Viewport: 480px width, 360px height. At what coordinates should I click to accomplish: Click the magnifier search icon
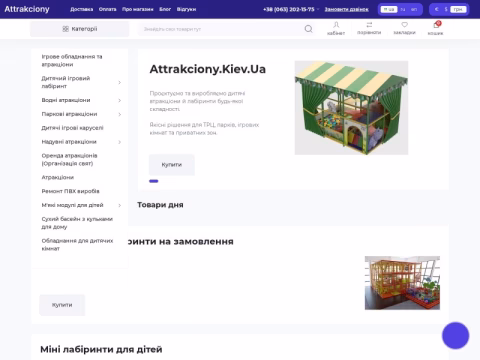(309, 29)
